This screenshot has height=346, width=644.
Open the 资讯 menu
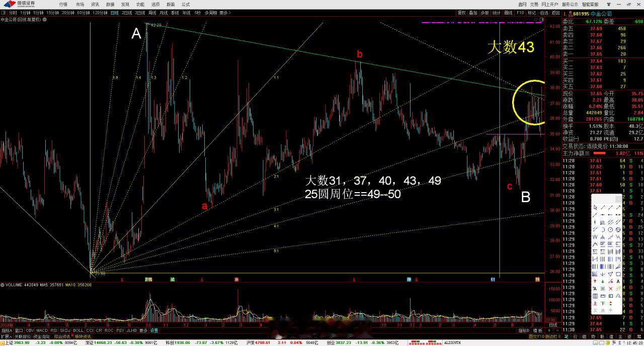(x=95, y=4)
